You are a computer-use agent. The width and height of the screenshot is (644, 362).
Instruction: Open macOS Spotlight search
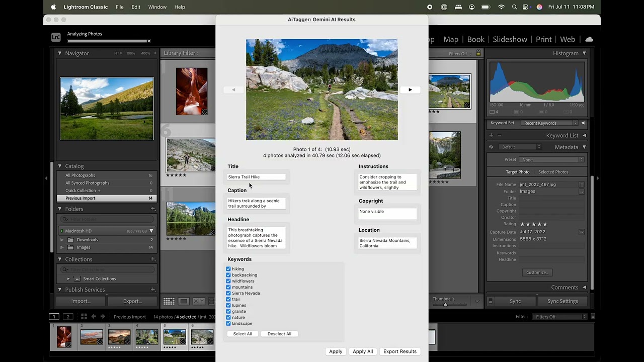click(514, 7)
